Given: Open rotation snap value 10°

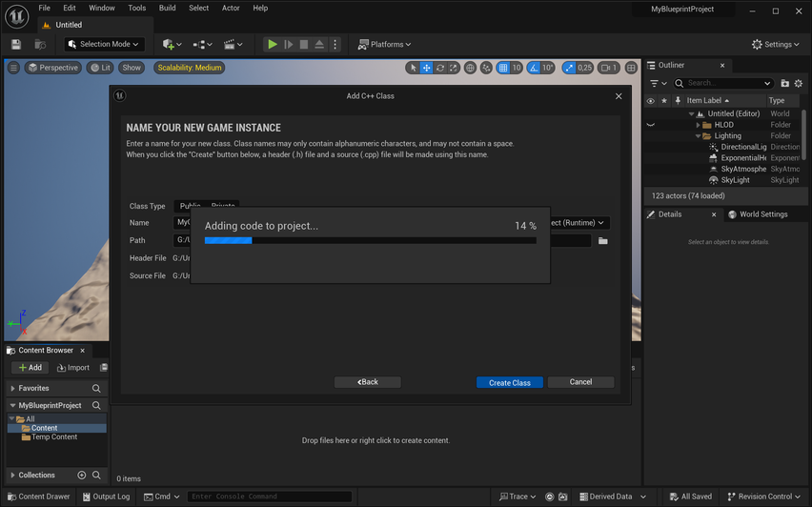Looking at the screenshot, I should tap(547, 68).
